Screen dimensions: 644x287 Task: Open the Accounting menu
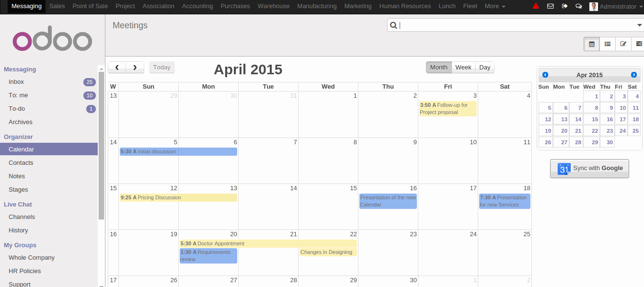[x=197, y=6]
